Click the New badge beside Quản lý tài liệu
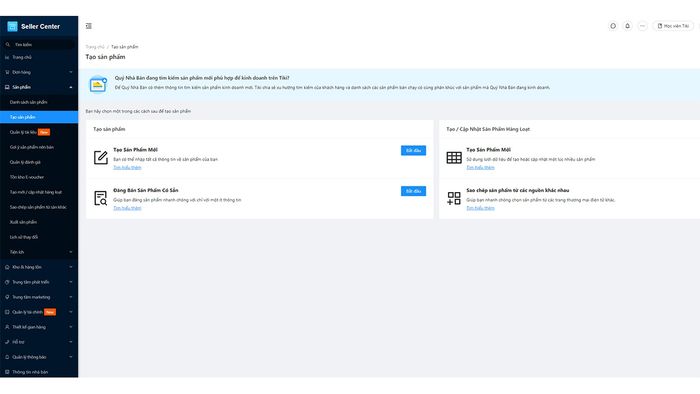The image size is (700, 394). 44,132
